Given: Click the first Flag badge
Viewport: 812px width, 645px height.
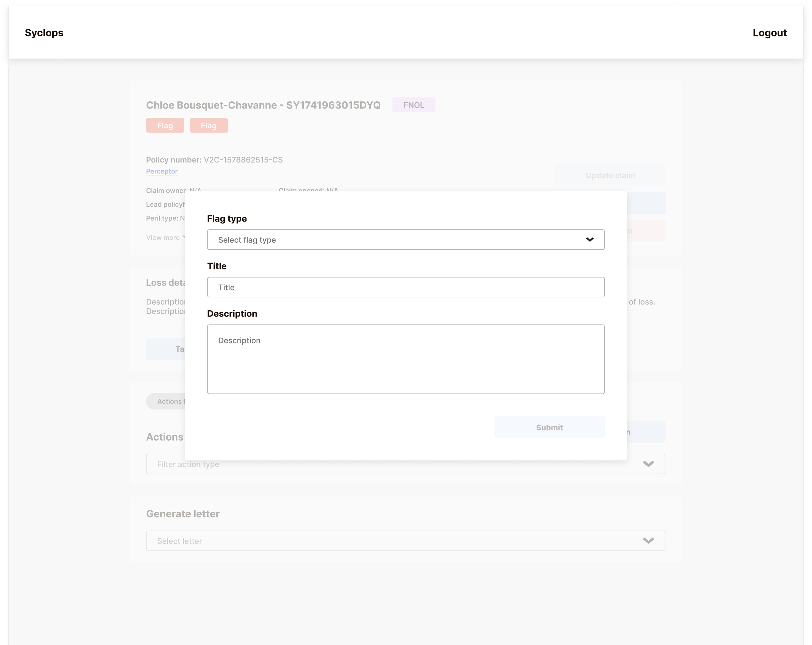Looking at the screenshot, I should [x=165, y=125].
